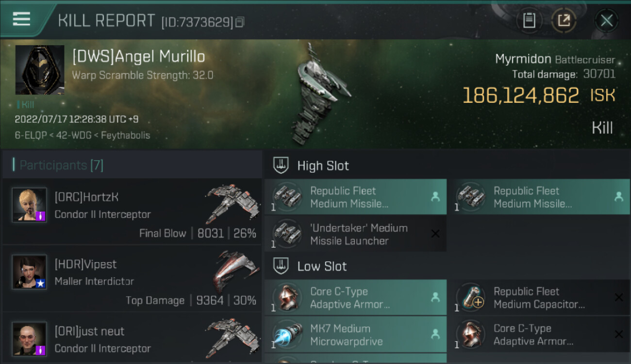Select the MK7 Medium Microwarpdrive module
Screen dimensions: 631x364
[x=355, y=335]
